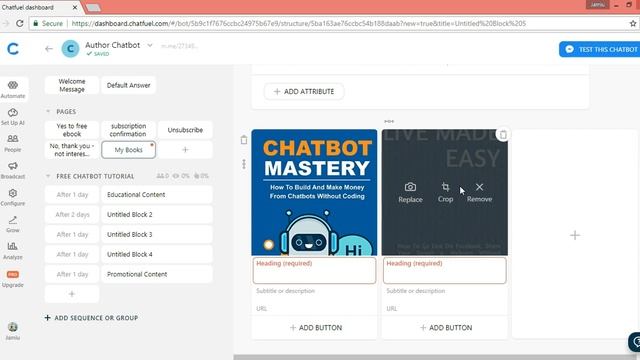Collapse the PAGES group
Image resolution: width=640 pixels, height=360 pixels.
(x=48, y=111)
